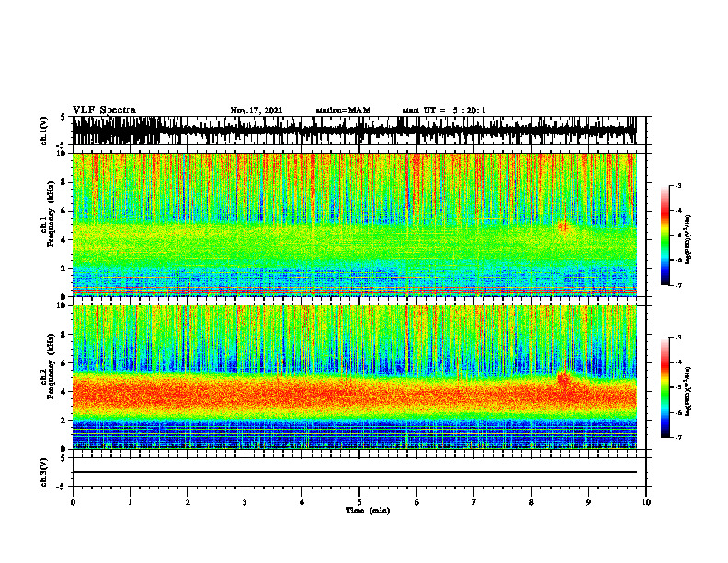The image size is (728, 563).
Task: Click the time axis tick label 10
Action: pos(646,502)
